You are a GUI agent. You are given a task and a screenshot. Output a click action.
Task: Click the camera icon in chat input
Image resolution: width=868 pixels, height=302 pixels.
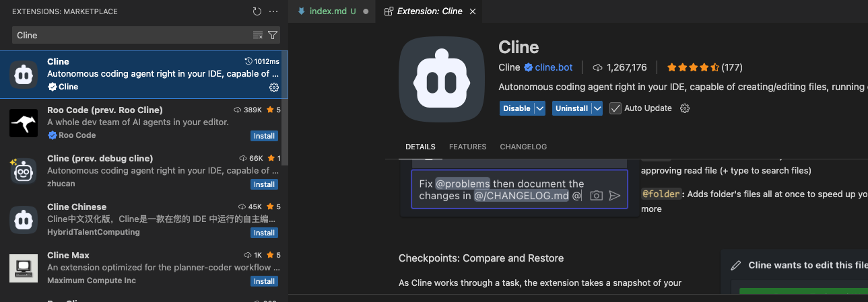pyautogui.click(x=596, y=196)
